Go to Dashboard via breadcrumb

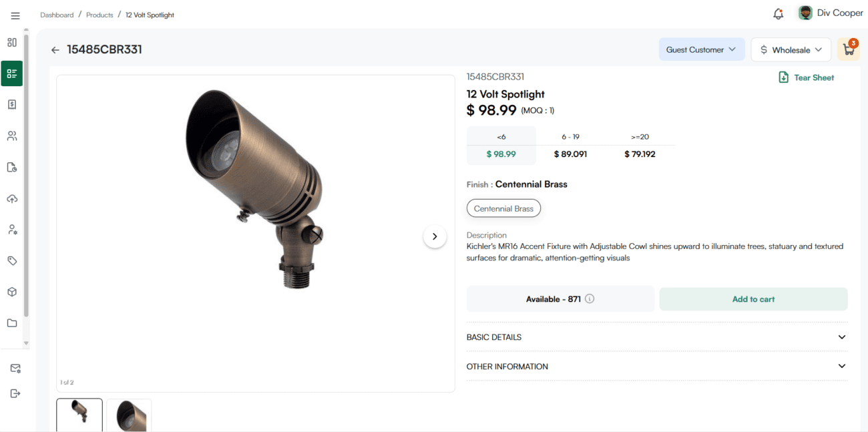pos(57,15)
